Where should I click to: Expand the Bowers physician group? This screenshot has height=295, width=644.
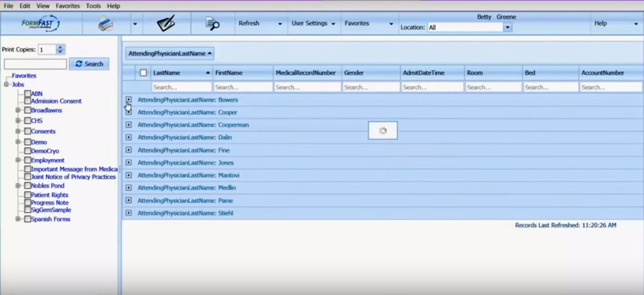pos(129,100)
